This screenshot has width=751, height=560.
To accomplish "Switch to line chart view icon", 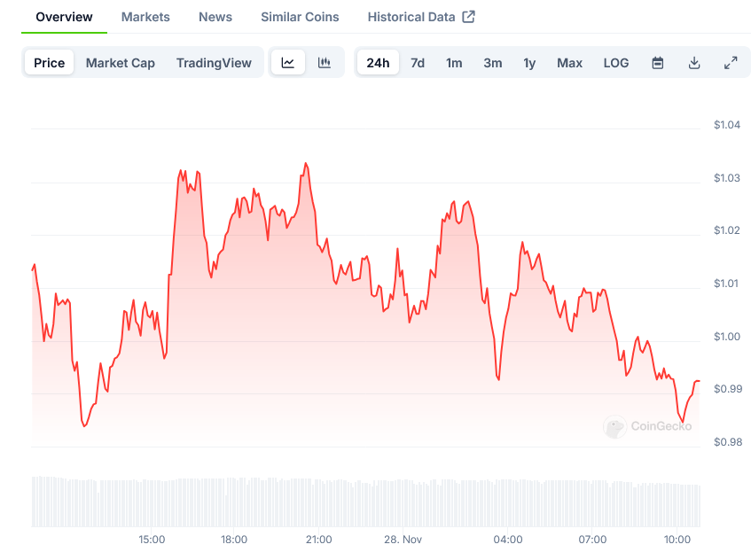I will 288,63.
